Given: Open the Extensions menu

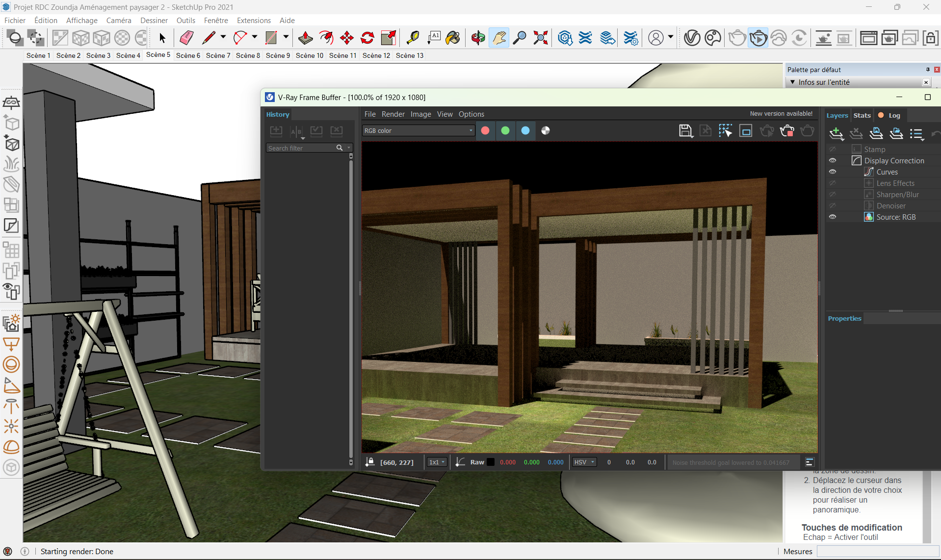Looking at the screenshot, I should point(254,20).
